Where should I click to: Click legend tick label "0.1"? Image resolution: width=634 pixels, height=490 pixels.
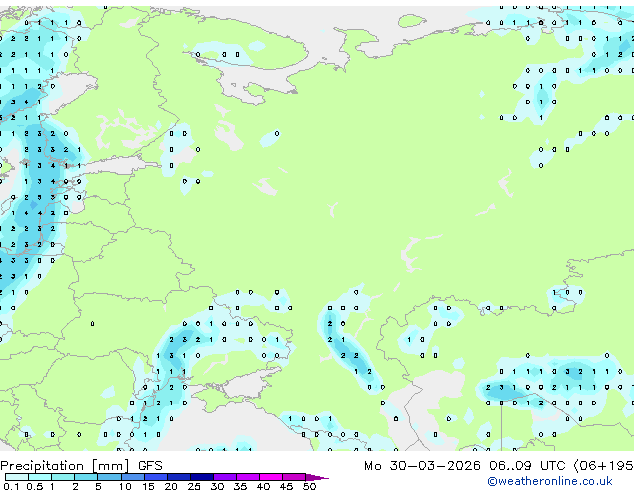[11, 486]
